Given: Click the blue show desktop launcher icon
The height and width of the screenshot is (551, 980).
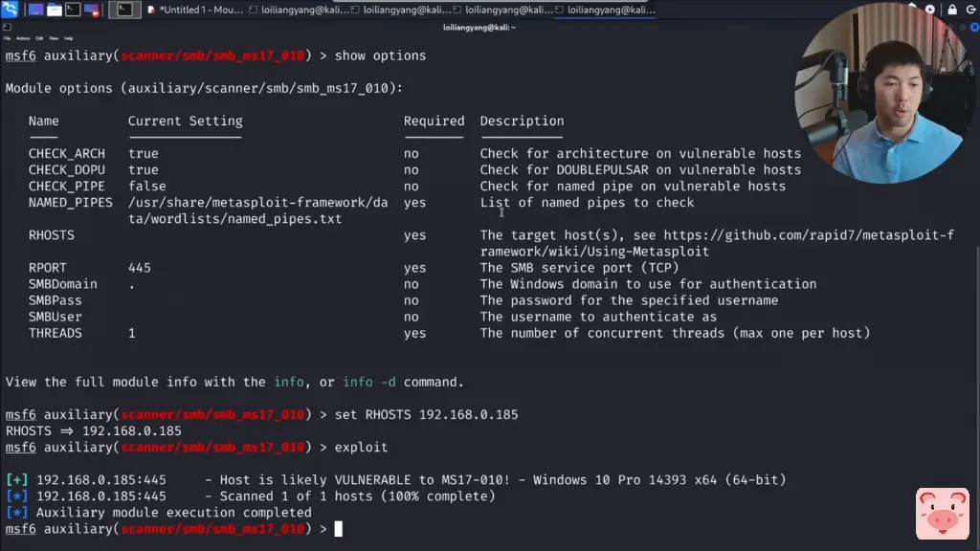Looking at the screenshot, I should (x=35, y=10).
